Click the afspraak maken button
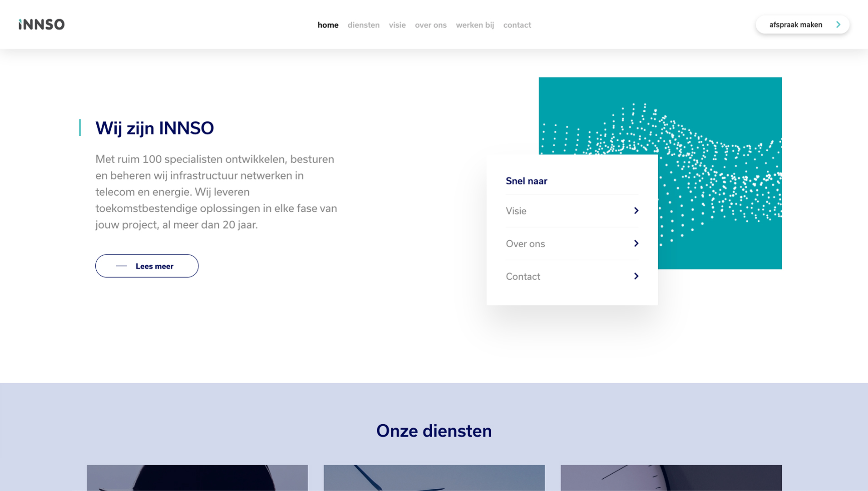The width and height of the screenshot is (868, 491). pyautogui.click(x=802, y=25)
